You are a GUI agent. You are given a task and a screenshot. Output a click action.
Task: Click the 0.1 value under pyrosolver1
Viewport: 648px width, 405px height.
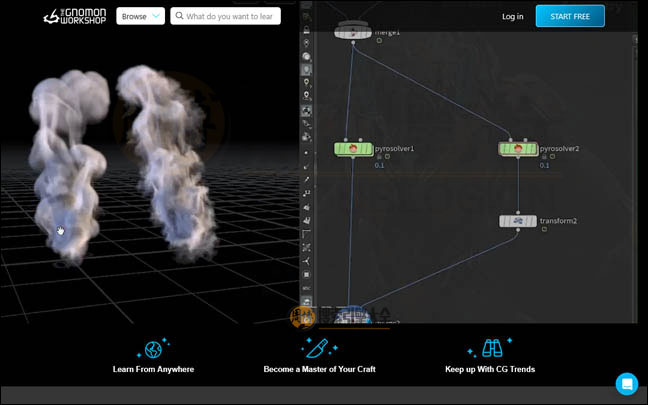379,165
